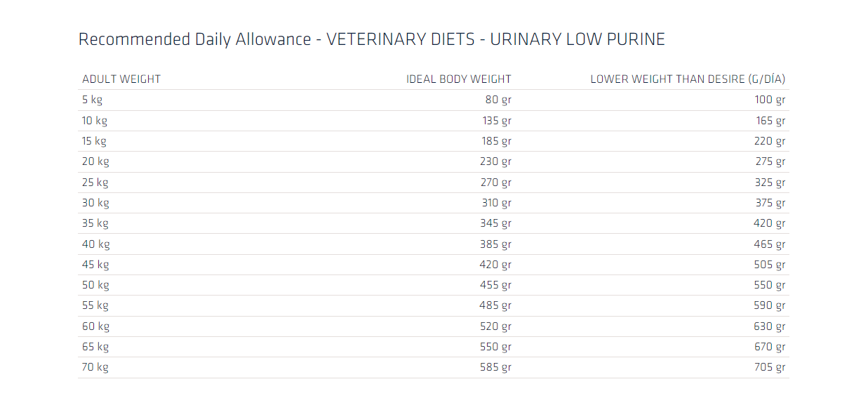Click the 100 gr lower weight value
868x417 pixels.
point(770,100)
